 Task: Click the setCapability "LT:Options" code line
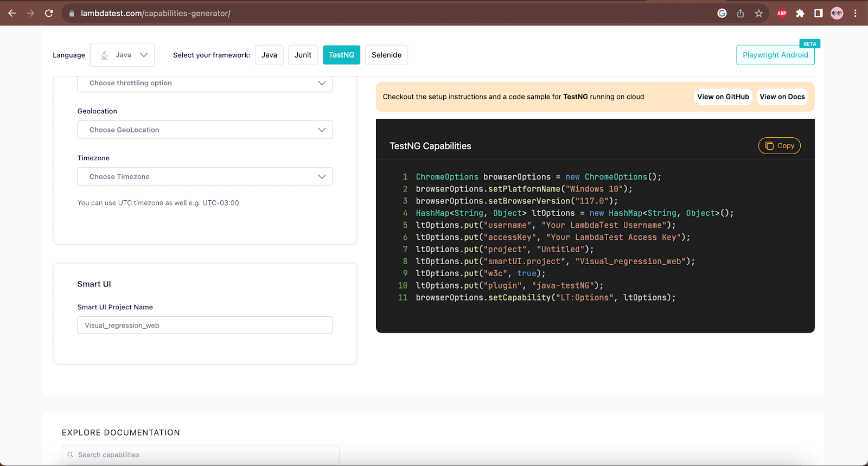pos(546,297)
